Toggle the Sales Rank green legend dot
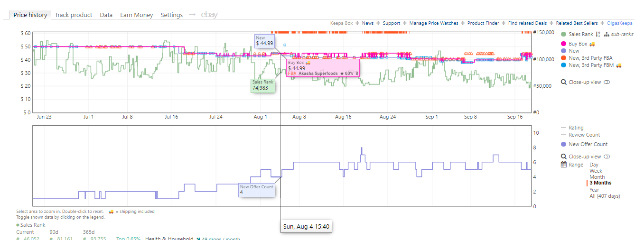 click(563, 34)
